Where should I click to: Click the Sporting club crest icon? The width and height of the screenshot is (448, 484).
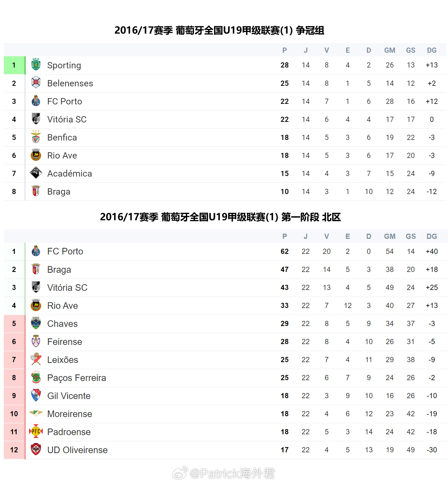click(x=36, y=65)
